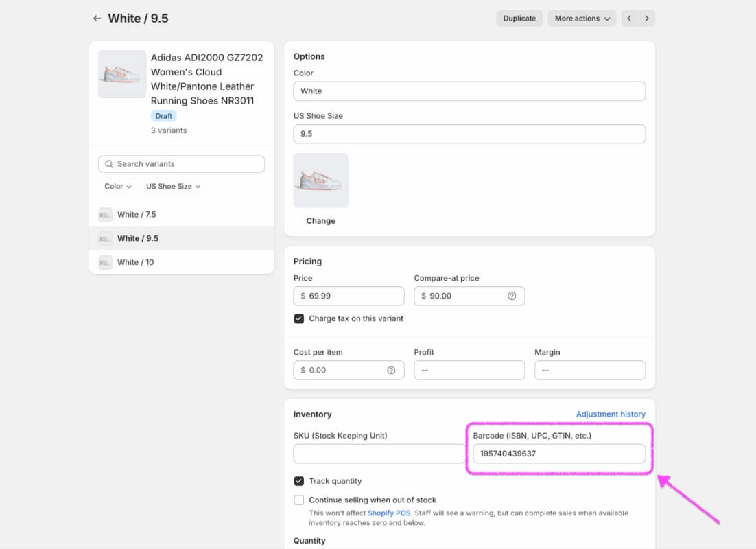The width and height of the screenshot is (756, 549).
Task: Click the US Shoe Size input field
Action: [469, 134]
